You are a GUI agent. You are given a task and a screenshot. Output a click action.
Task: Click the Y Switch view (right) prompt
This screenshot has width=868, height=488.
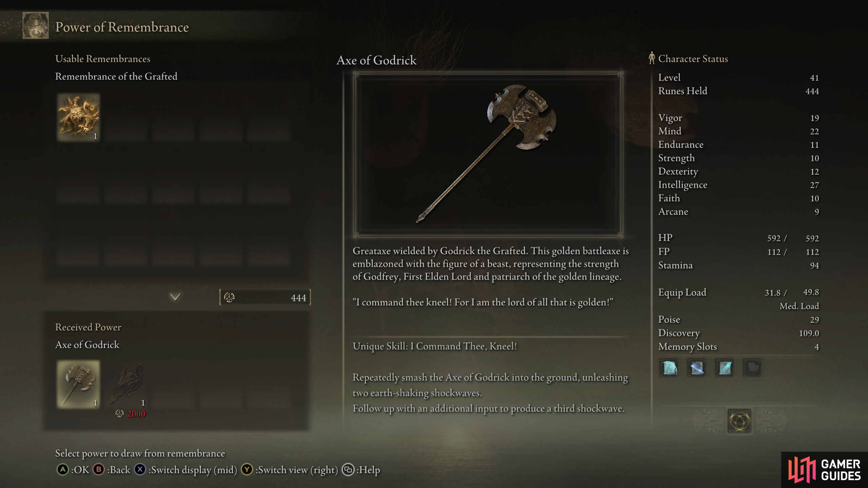(290, 470)
